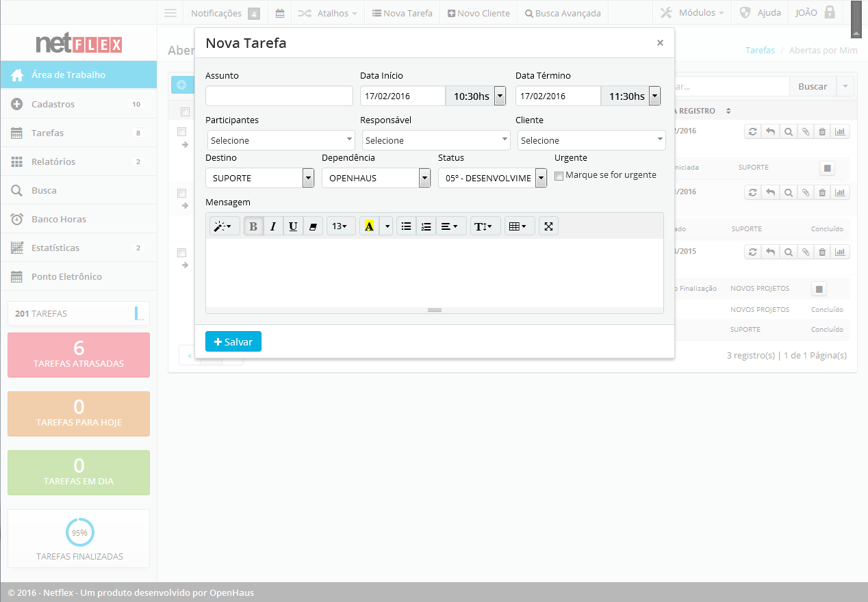
Task: Expand message editor to fullscreen
Action: pos(548,226)
